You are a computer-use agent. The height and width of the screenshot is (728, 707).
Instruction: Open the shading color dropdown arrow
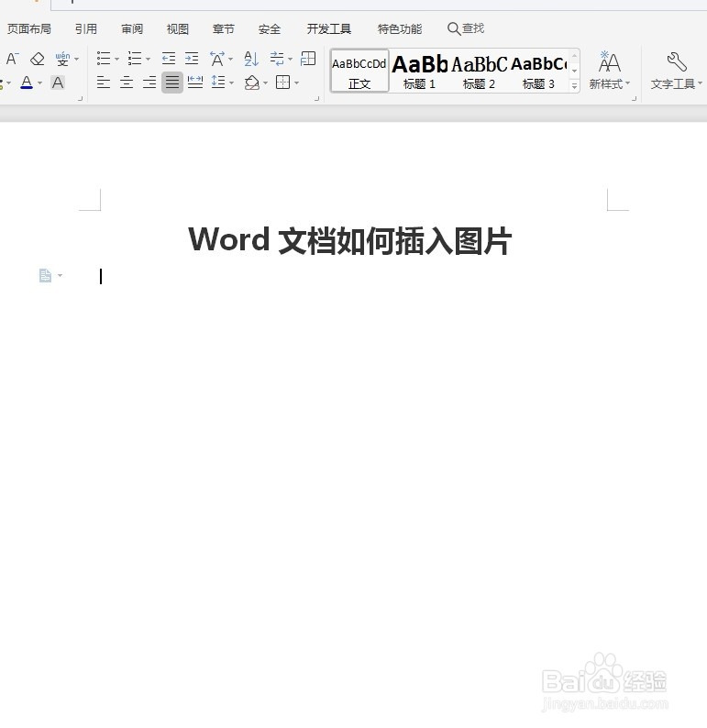click(266, 83)
